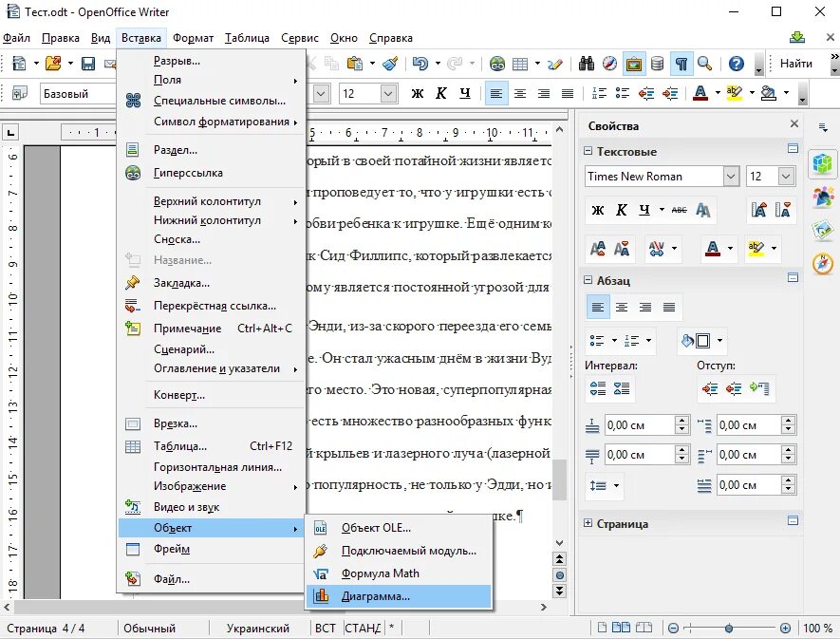Click the Show Draw Functions pencil icon
Viewport: 840px width, 639px height.
click(x=555, y=64)
